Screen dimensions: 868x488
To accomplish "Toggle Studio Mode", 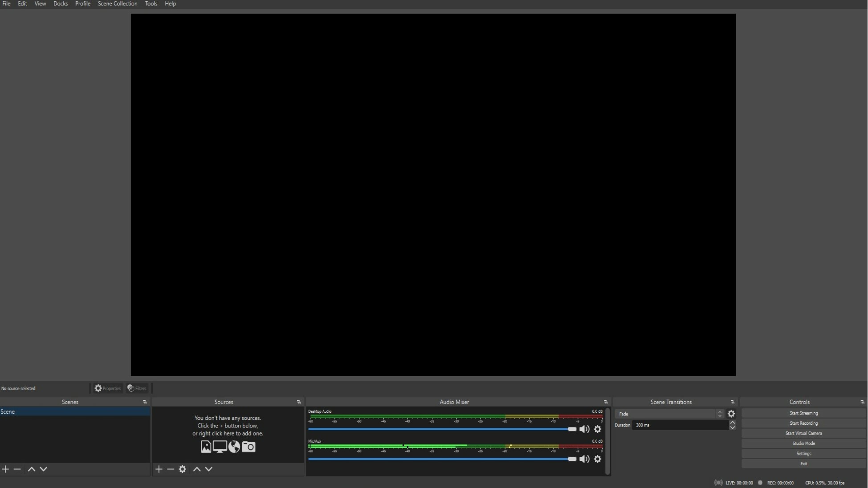I will [803, 443].
